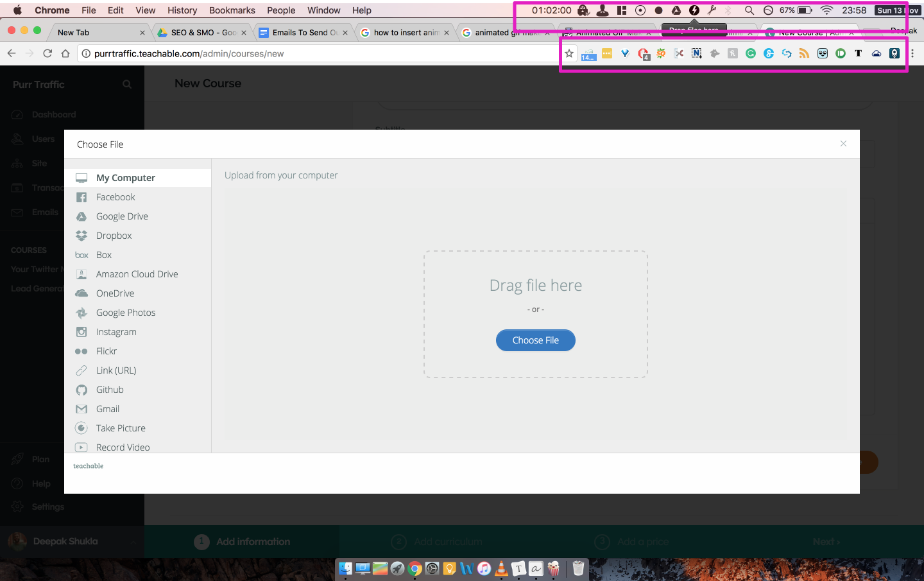This screenshot has height=581, width=924.
Task: Launch iTunes from the dock
Action: click(484, 568)
